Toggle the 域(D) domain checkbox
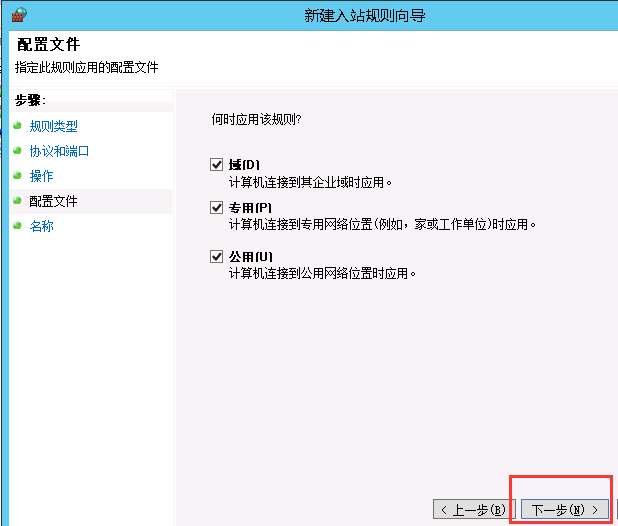 click(216, 164)
